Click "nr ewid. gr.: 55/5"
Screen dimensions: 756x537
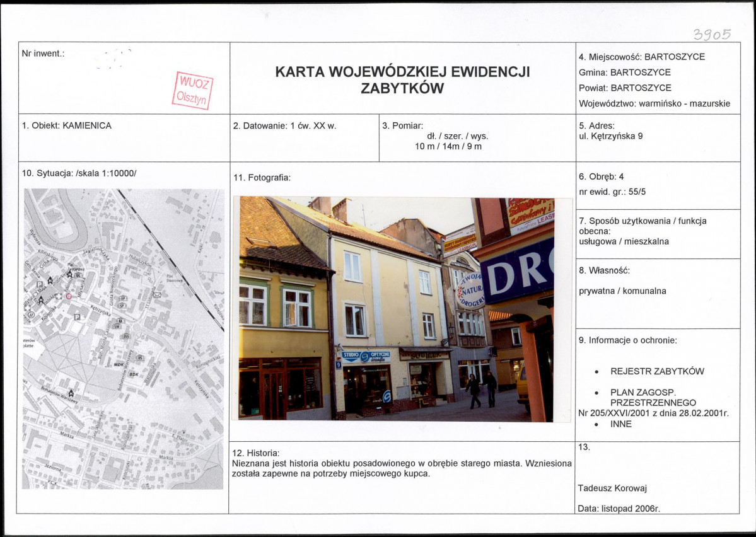click(612, 192)
